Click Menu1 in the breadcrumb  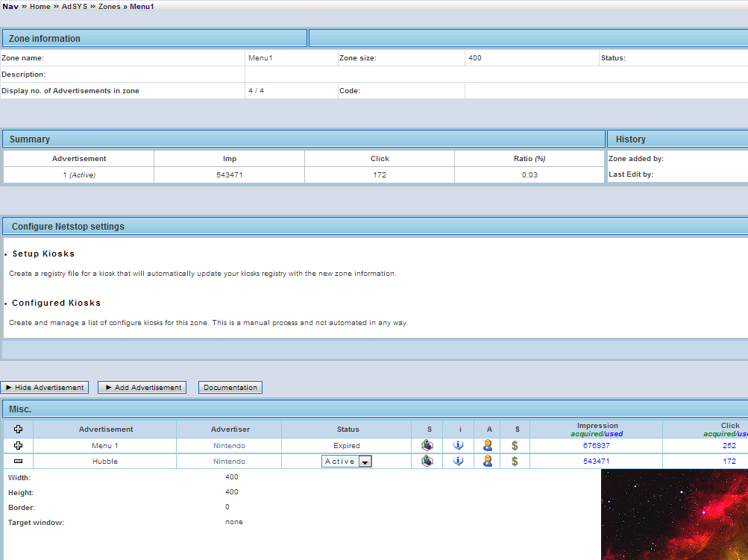pyautogui.click(x=142, y=6)
